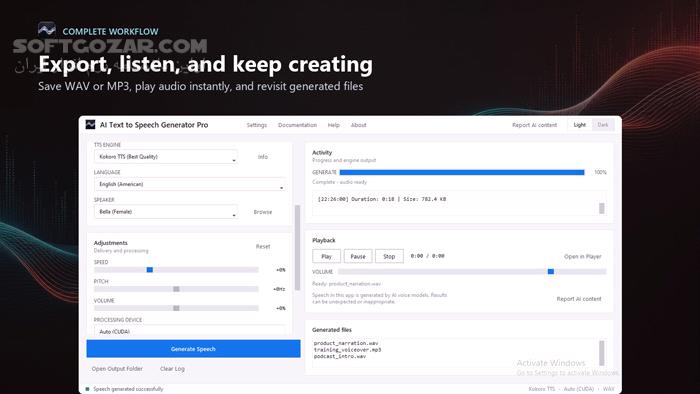The height and width of the screenshot is (394, 700).
Task: Click Report AI content in the header
Action: pyautogui.click(x=534, y=125)
